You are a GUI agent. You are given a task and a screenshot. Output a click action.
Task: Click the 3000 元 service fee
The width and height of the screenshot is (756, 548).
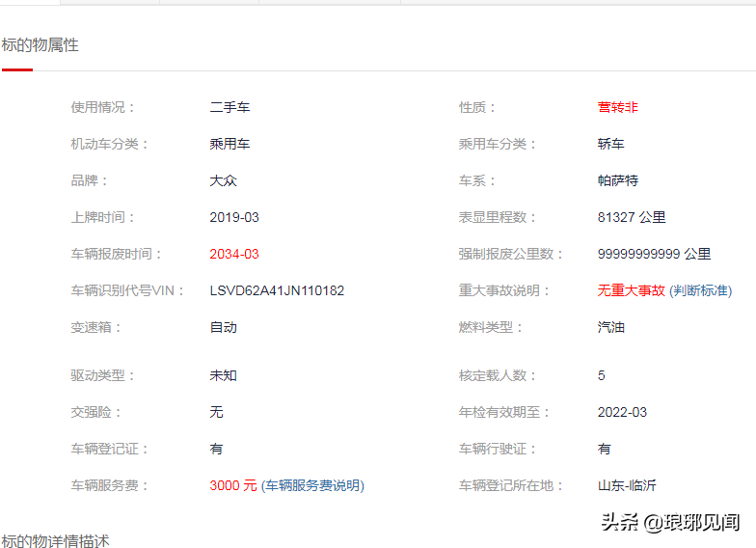tap(233, 485)
